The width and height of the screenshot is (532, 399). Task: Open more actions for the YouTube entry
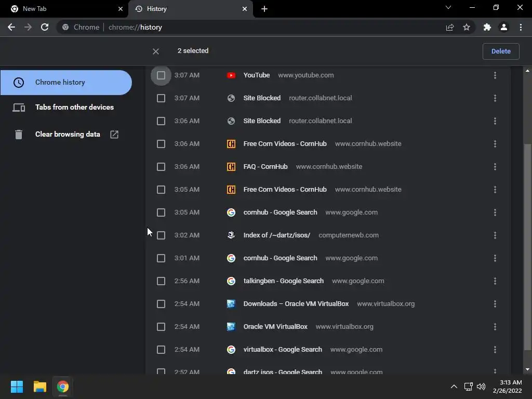tap(495, 75)
